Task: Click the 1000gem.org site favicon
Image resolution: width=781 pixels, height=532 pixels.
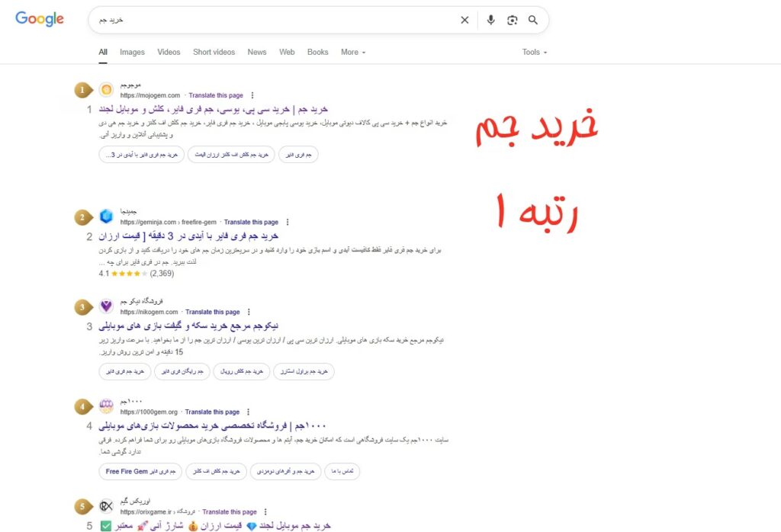Action: click(106, 406)
